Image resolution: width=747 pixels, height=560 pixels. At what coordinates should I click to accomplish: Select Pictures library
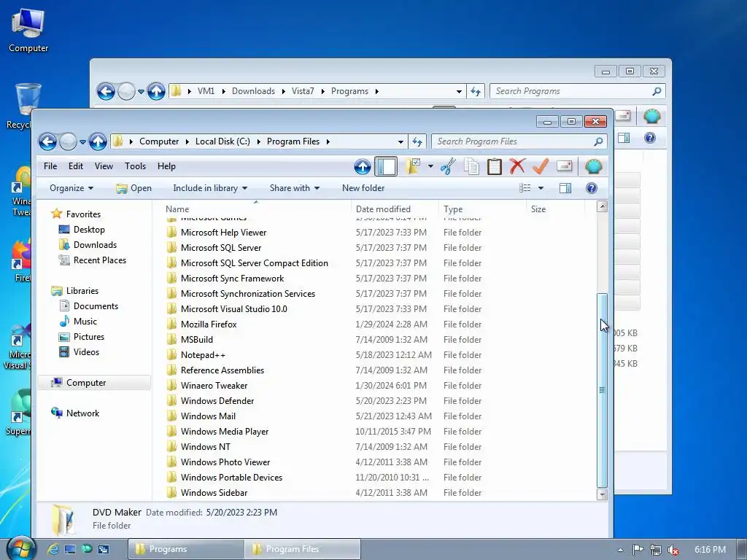pos(88,337)
